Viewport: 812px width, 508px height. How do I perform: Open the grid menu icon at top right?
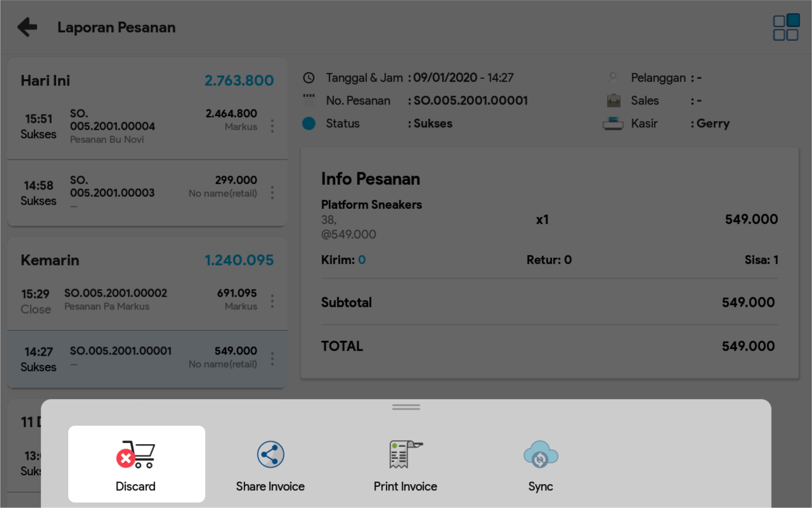click(x=786, y=27)
